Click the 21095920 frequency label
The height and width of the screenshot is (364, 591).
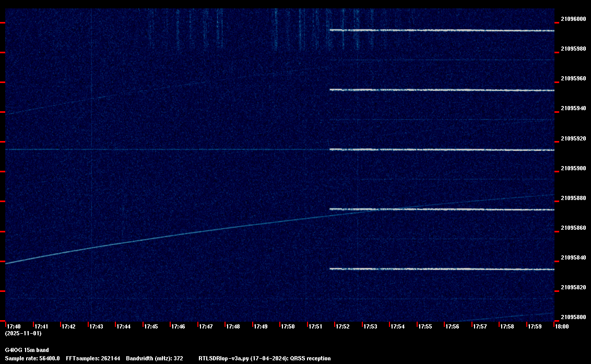coord(573,138)
